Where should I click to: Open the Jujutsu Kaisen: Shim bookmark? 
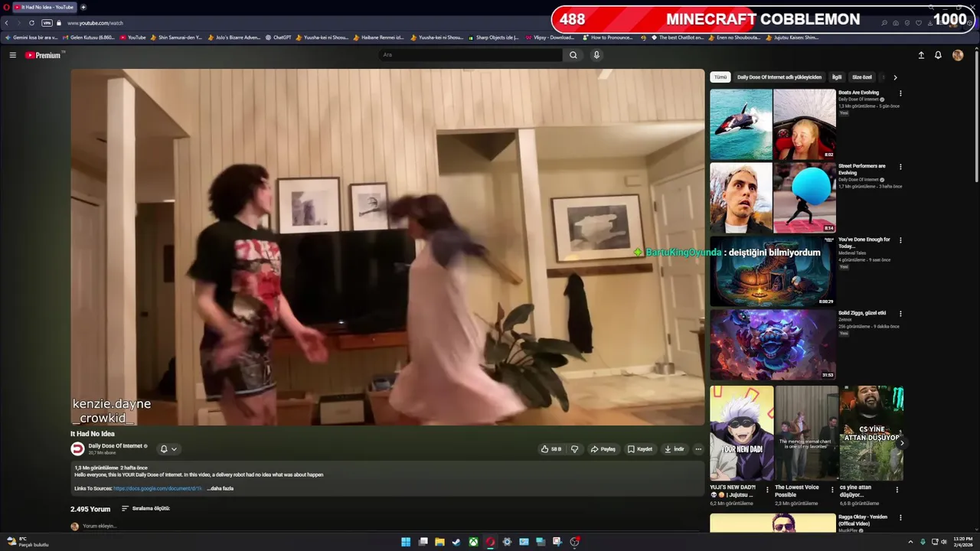coord(792,37)
